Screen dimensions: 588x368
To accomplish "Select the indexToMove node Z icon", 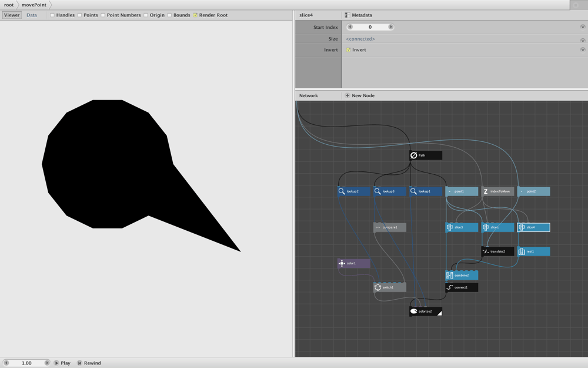I will tap(486, 191).
